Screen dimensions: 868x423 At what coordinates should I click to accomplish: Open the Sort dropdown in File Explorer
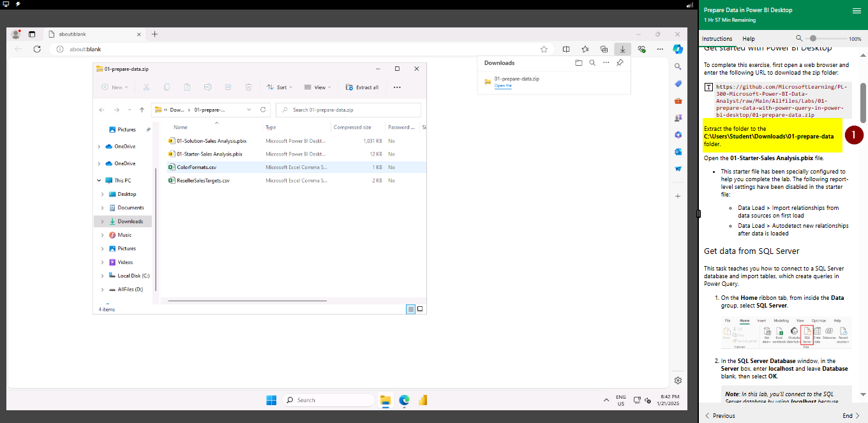tap(279, 87)
